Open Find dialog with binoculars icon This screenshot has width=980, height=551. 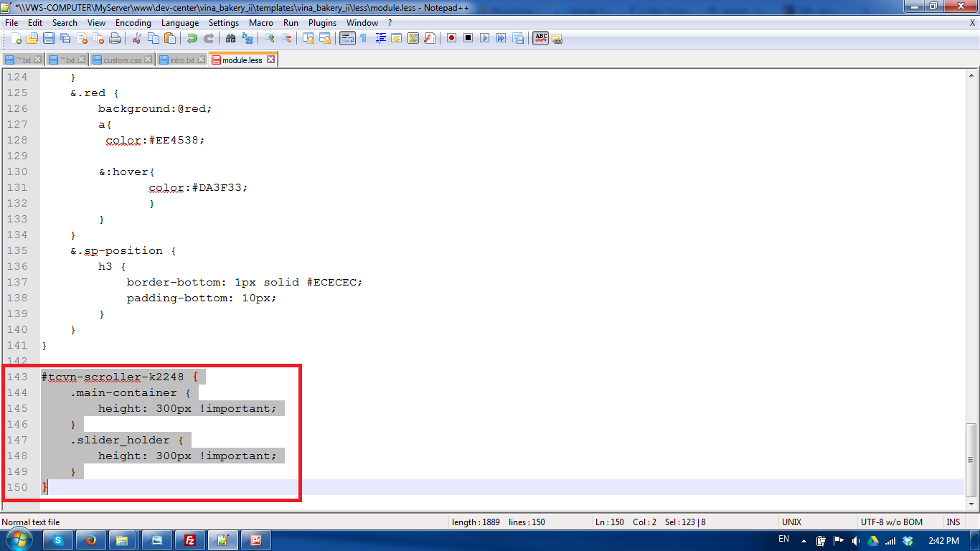pyautogui.click(x=230, y=39)
